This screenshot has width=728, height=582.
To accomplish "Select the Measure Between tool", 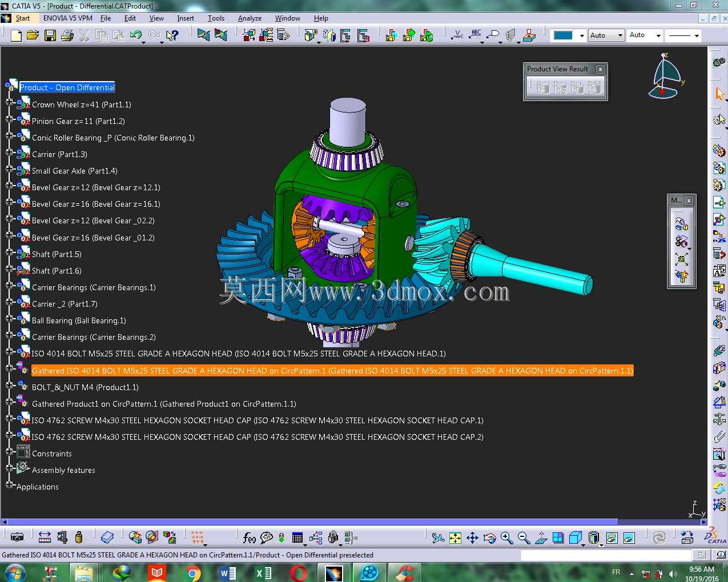I will (45, 537).
